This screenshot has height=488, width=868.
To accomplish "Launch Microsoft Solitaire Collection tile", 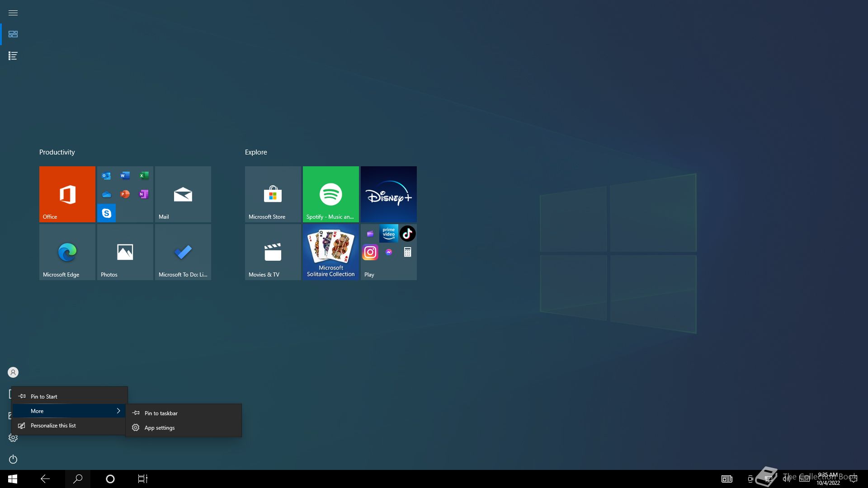I will point(331,252).
